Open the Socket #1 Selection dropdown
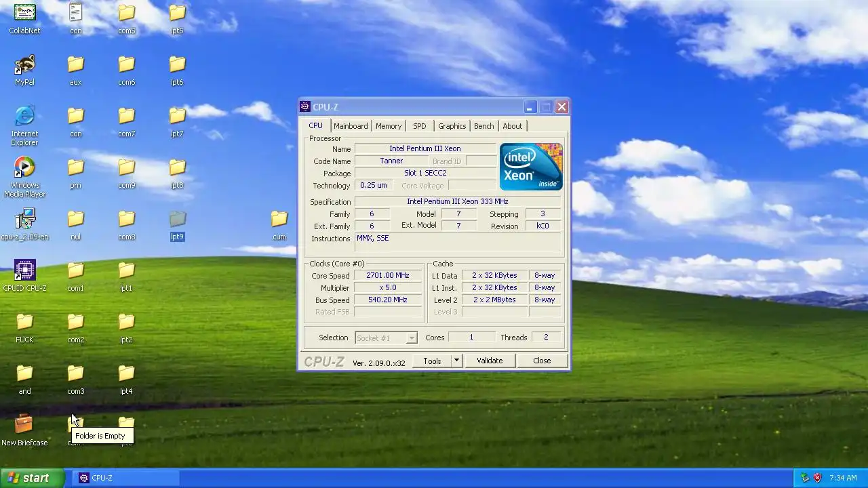868x488 pixels. coord(386,338)
